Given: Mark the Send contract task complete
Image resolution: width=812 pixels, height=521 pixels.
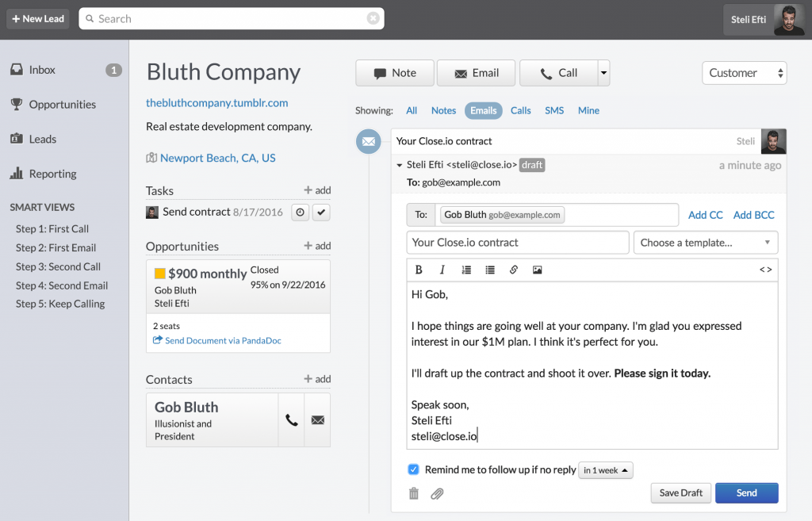Looking at the screenshot, I should coord(320,212).
